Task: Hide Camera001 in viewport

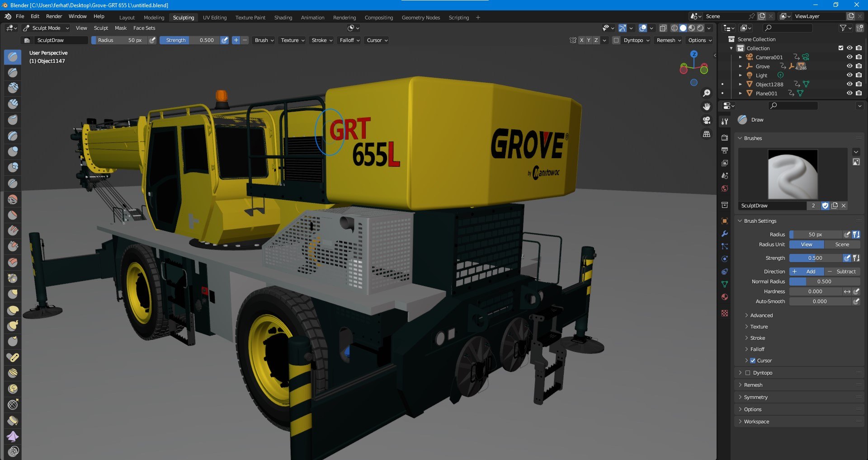Action: (849, 57)
